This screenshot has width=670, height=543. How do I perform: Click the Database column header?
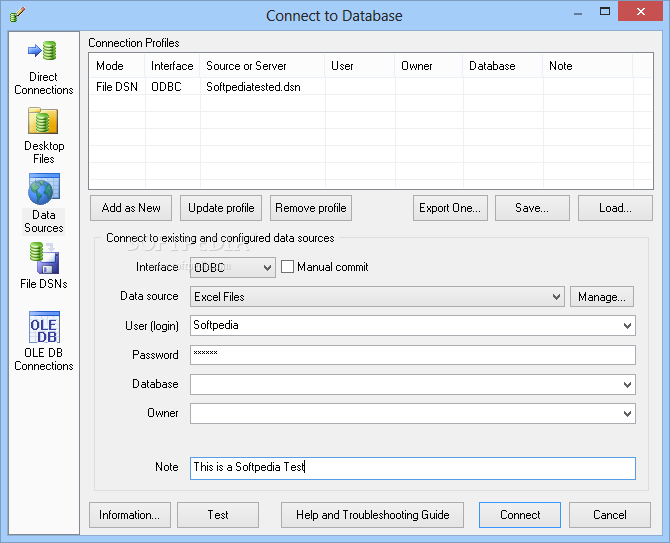(503, 66)
